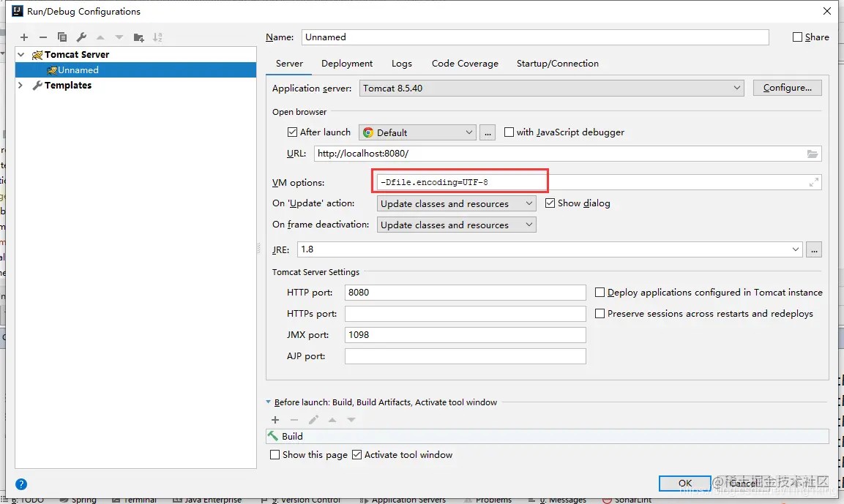Move Before launch task down

pos(351,420)
